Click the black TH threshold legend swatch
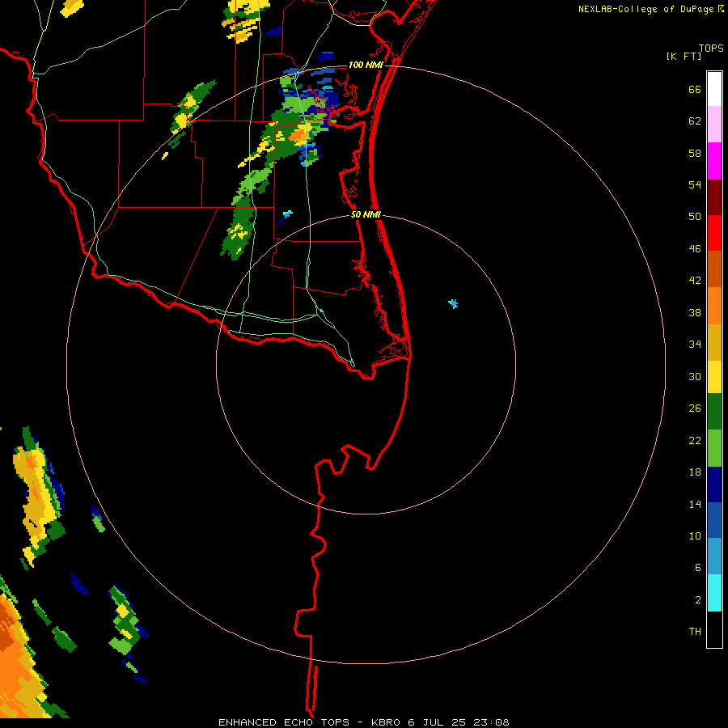This screenshot has width=728, height=728. point(714,629)
